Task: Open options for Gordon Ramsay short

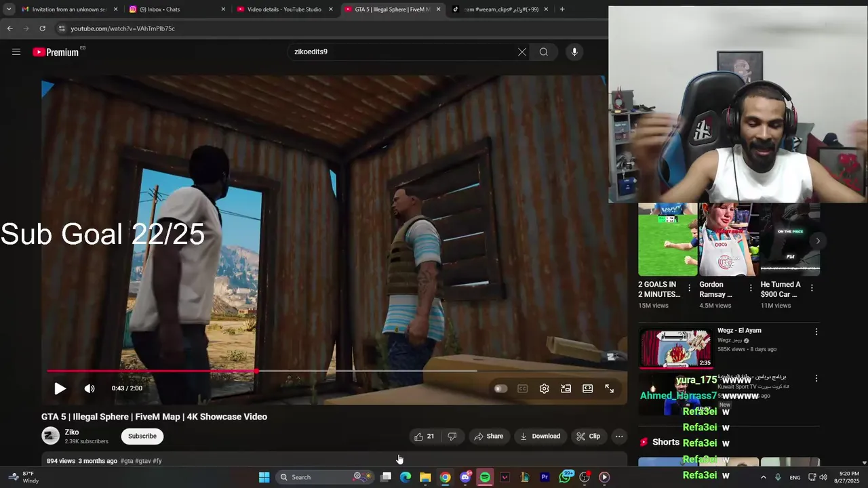Action: point(751,288)
